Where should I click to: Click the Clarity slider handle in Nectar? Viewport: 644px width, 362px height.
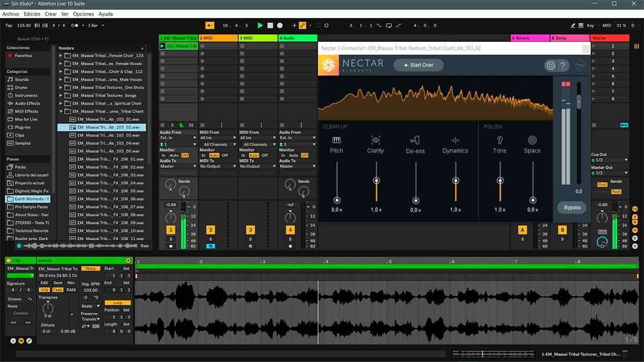376,181
